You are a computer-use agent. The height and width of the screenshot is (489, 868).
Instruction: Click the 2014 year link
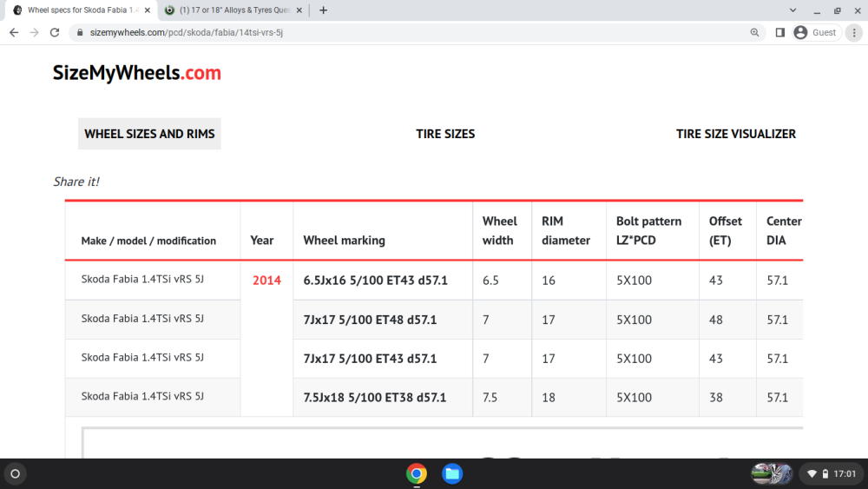point(266,281)
